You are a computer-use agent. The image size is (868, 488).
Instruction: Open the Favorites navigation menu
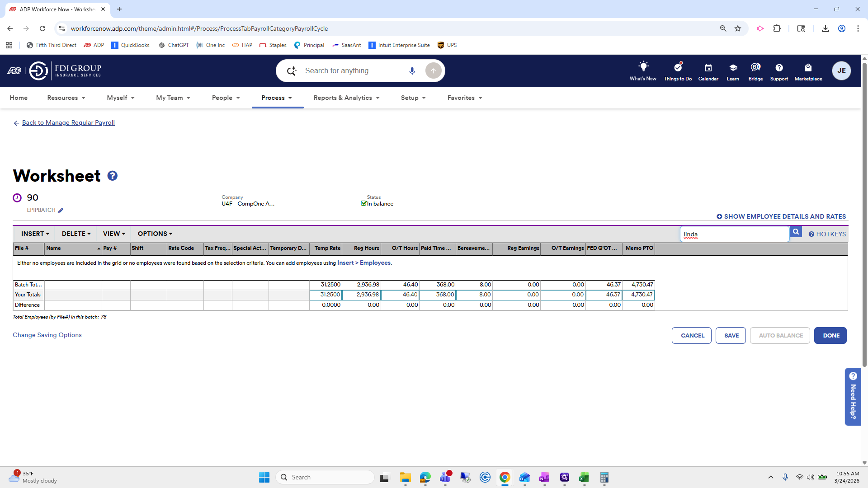(465, 98)
